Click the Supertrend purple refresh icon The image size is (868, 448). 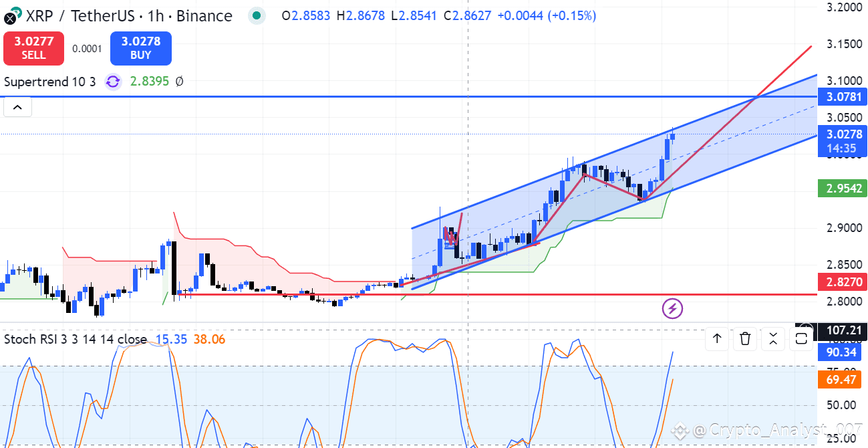[x=113, y=82]
